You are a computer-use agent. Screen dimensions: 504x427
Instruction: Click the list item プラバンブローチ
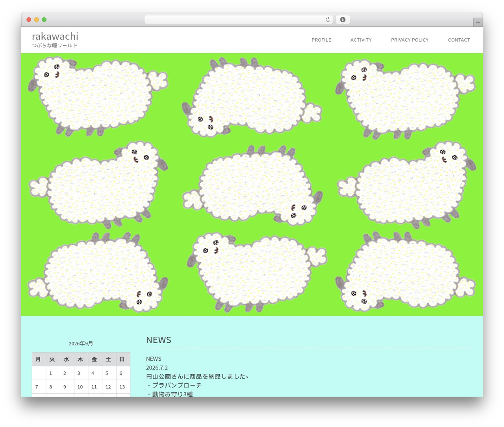click(x=177, y=385)
